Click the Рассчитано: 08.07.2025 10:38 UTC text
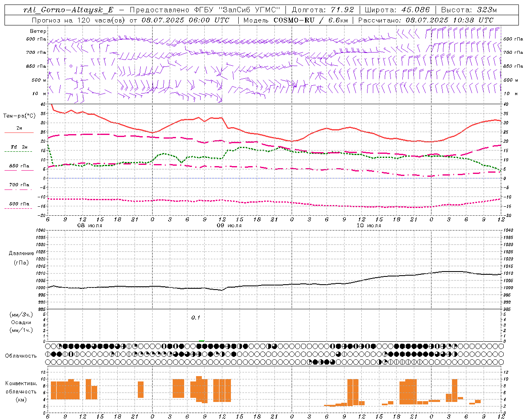525x420 pixels. [426, 20]
